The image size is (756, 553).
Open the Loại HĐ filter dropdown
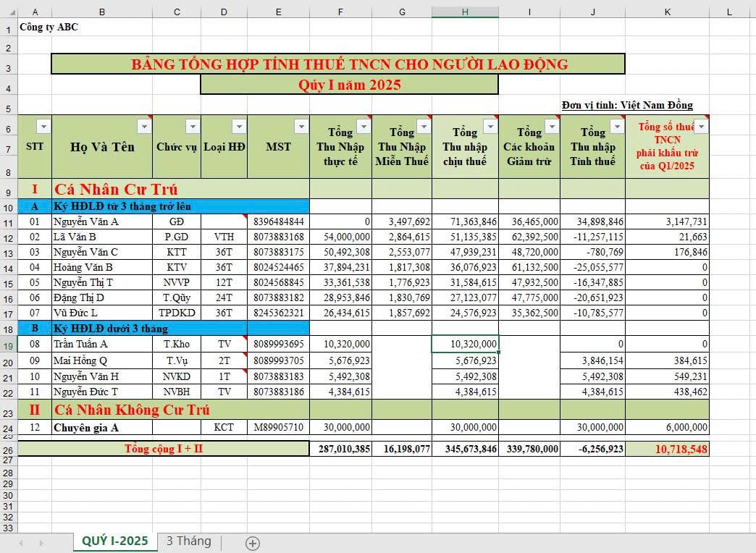coord(239,127)
